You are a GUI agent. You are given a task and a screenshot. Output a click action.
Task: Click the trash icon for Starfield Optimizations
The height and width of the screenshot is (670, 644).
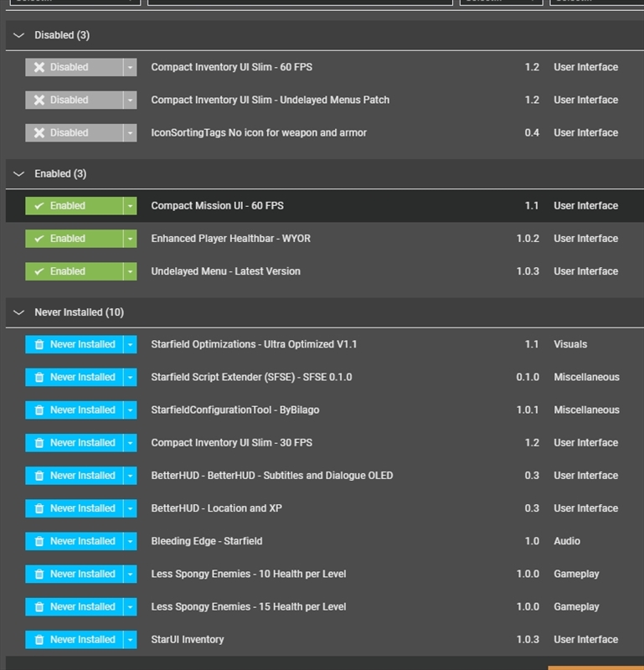39,344
